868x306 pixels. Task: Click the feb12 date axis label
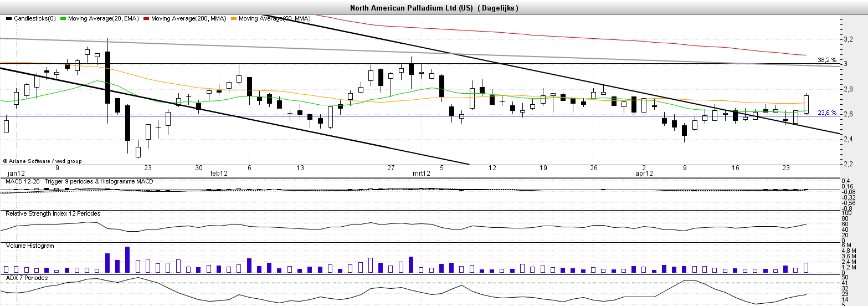219,174
